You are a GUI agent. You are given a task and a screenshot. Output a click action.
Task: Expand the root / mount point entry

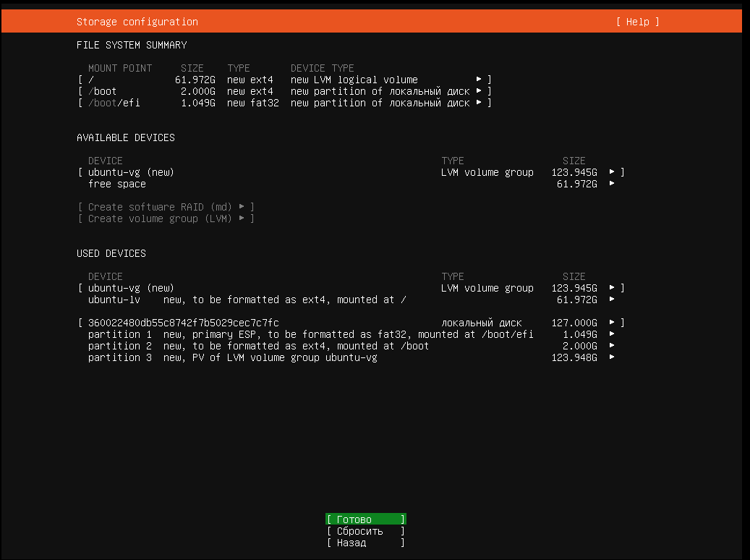point(284,80)
